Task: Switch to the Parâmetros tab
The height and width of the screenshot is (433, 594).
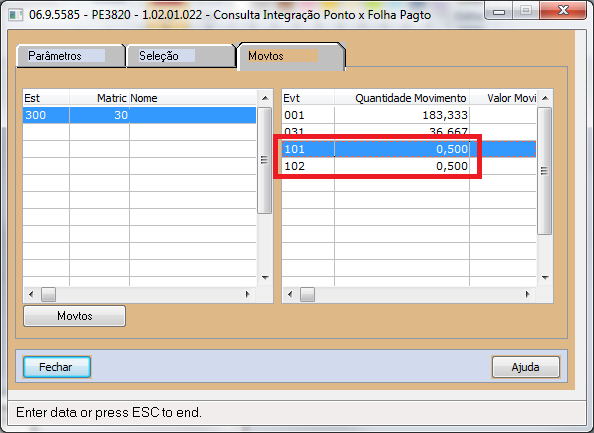Action: [x=71, y=56]
